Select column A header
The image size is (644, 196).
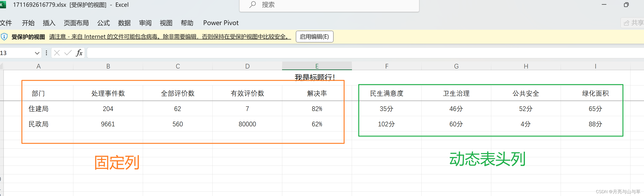pos(39,66)
